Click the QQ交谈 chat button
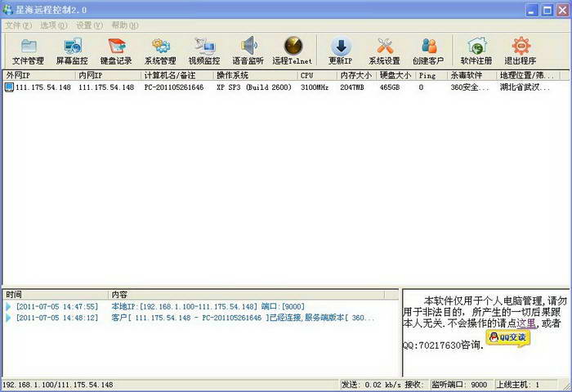572x392 pixels. tap(508, 337)
